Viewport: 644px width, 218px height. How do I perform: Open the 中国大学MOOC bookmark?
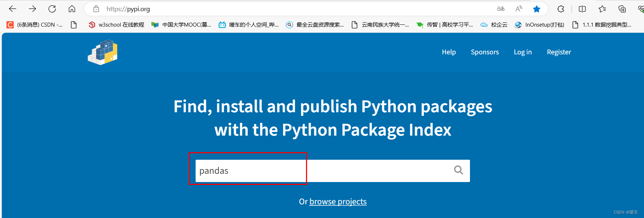pyautogui.click(x=182, y=24)
